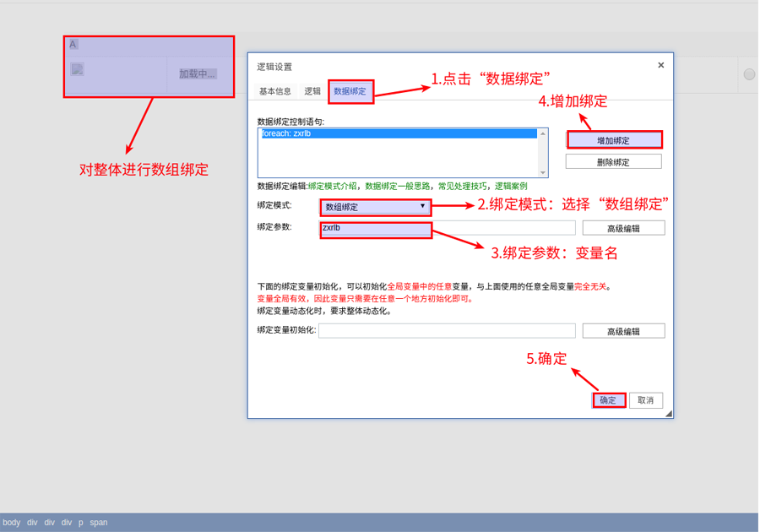Select body in the element path bar

(12, 523)
